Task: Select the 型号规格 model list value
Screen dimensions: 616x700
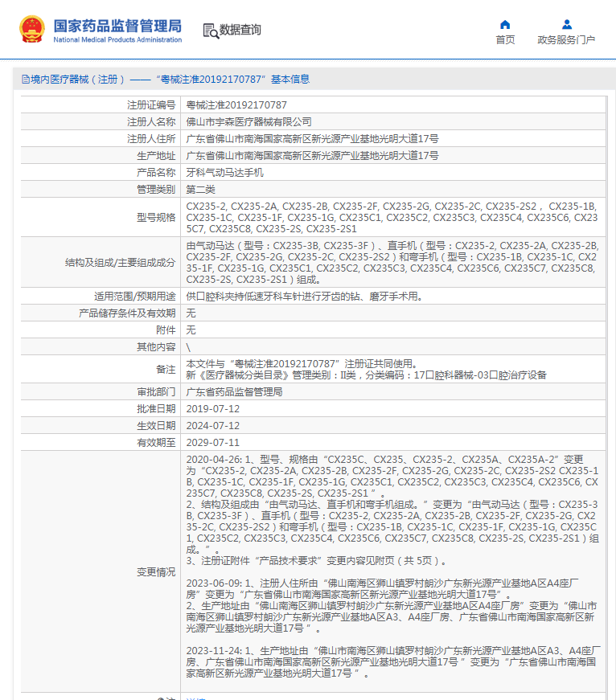Action: coord(392,218)
